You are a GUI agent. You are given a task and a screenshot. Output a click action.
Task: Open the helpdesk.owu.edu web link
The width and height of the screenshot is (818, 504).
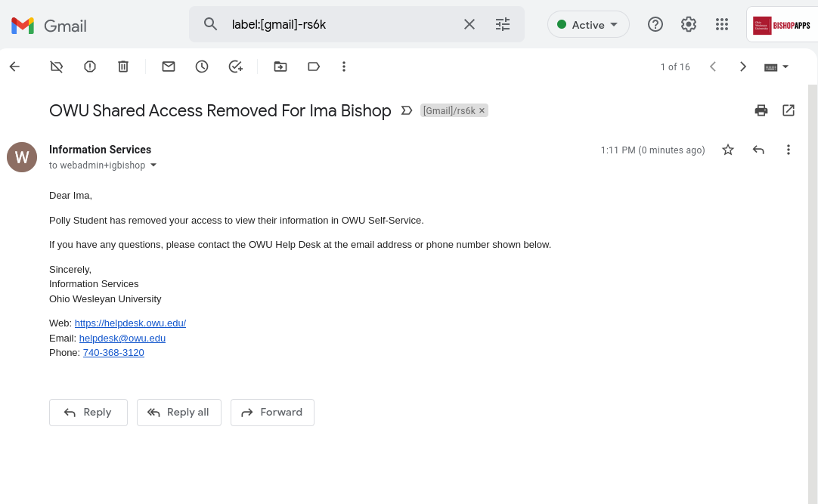coord(131,323)
